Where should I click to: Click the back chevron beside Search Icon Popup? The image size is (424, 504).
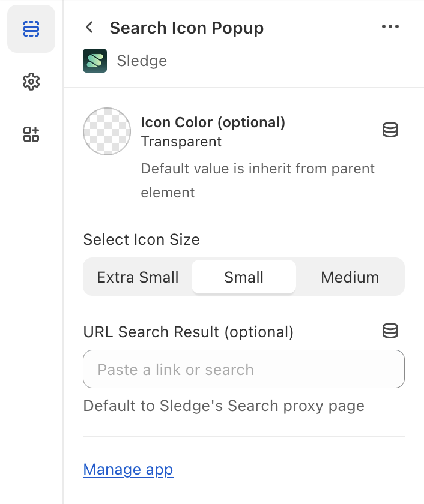(89, 27)
